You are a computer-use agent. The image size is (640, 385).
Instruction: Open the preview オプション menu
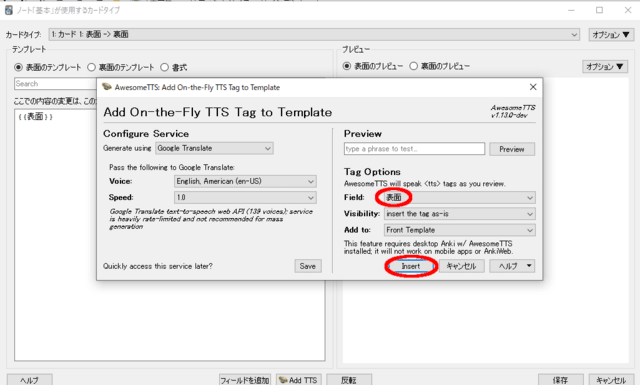[605, 66]
